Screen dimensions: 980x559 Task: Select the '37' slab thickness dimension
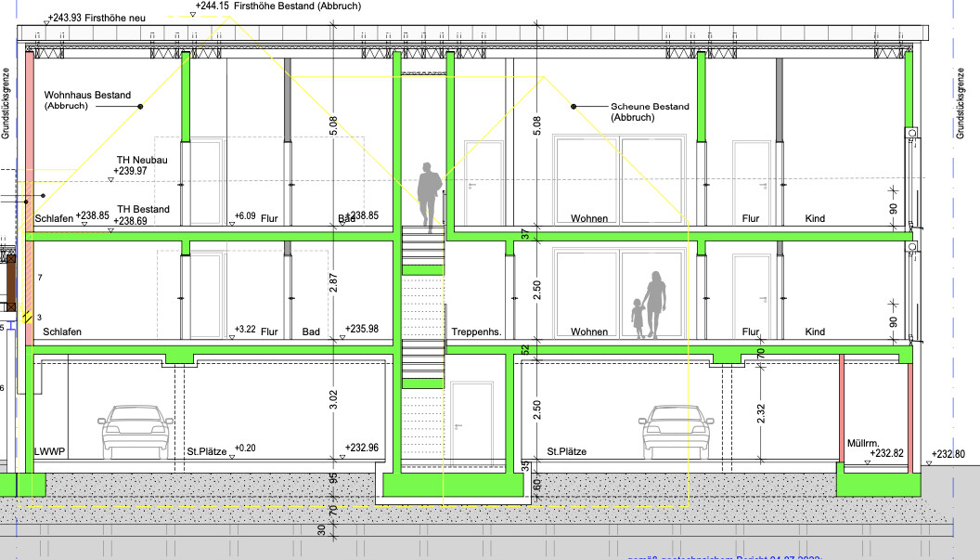525,234
